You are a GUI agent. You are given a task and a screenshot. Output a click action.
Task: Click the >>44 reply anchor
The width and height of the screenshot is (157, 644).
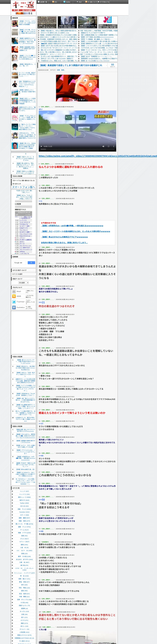pyautogui.click(x=41, y=456)
